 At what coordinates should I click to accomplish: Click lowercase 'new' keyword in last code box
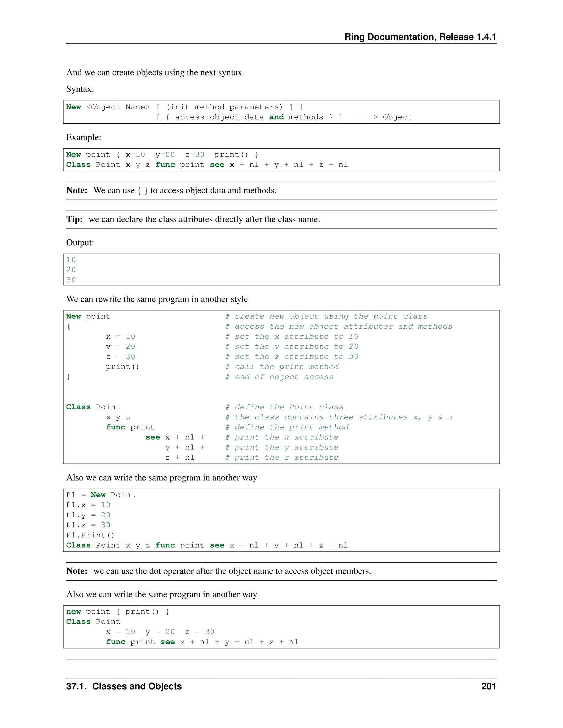[x=73, y=612]
